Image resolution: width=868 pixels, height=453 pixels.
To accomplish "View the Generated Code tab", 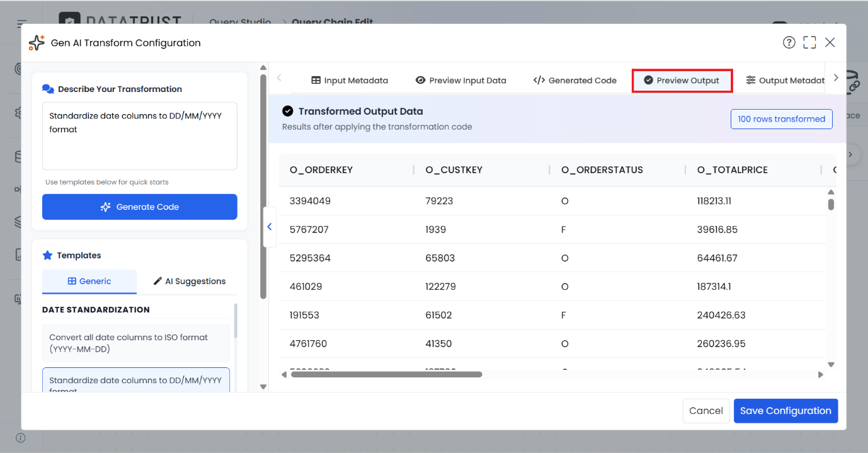I will (574, 81).
